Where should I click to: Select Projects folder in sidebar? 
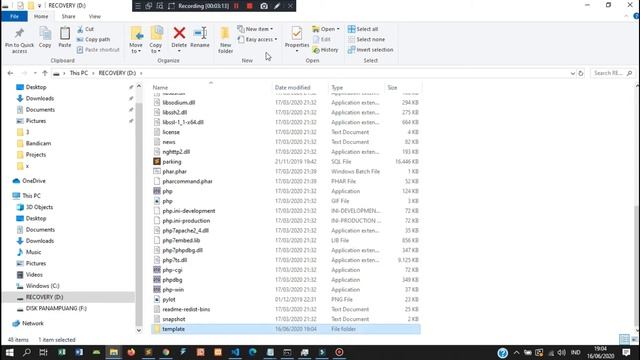36,155
